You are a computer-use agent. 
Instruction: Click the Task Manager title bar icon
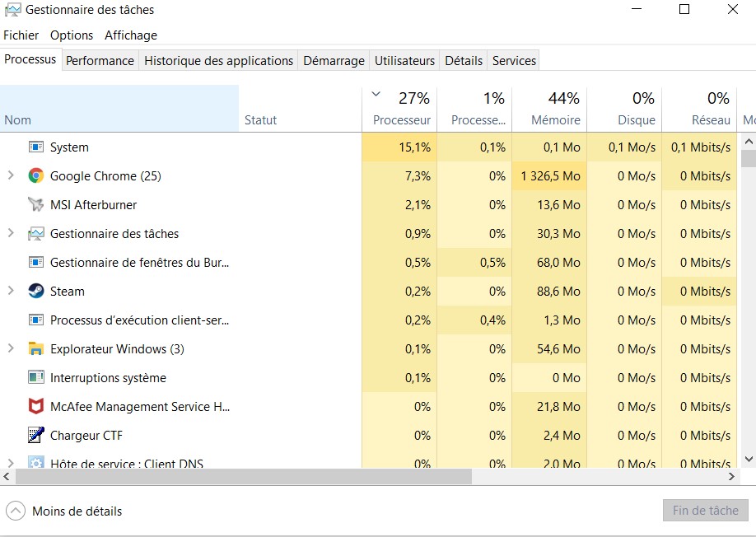pos(13,10)
